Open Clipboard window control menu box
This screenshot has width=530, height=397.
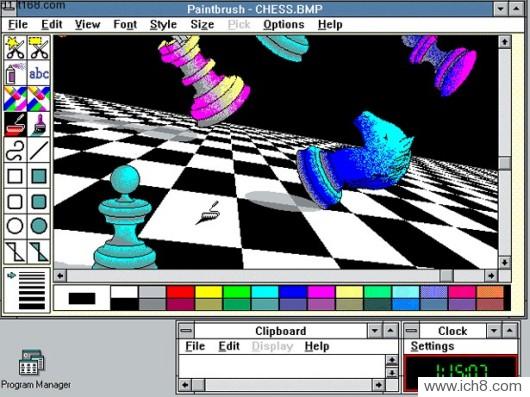[186, 330]
